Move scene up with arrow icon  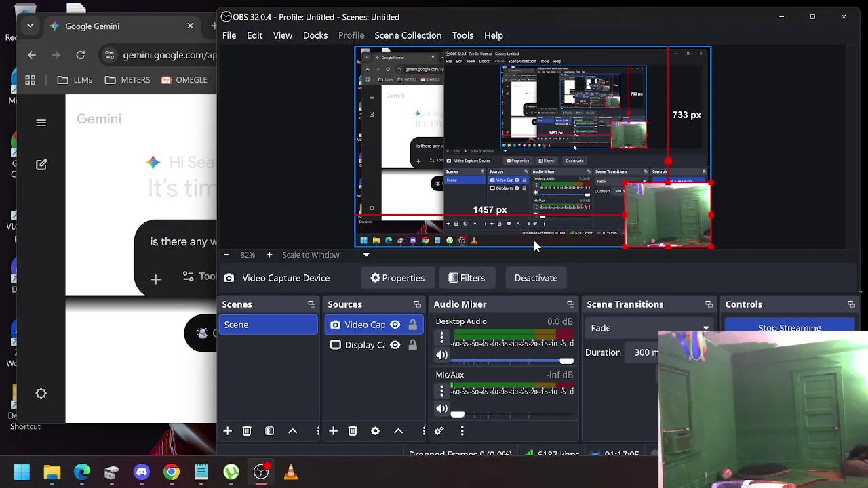293,431
